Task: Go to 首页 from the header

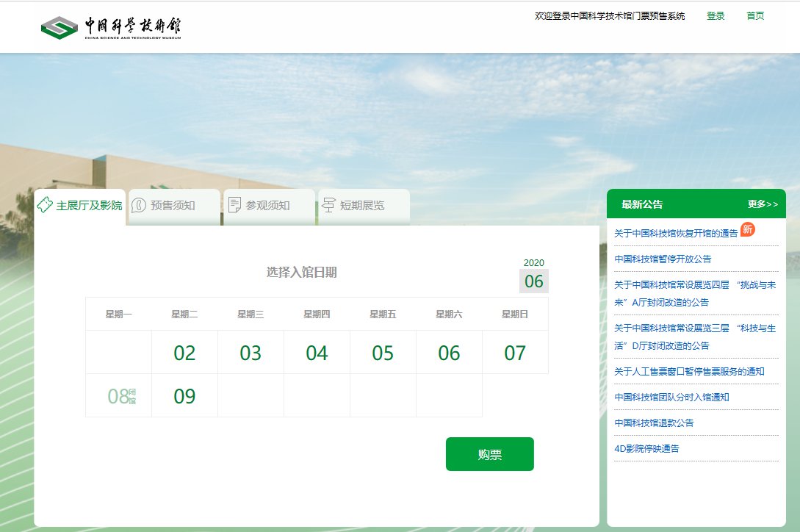Action: point(755,16)
